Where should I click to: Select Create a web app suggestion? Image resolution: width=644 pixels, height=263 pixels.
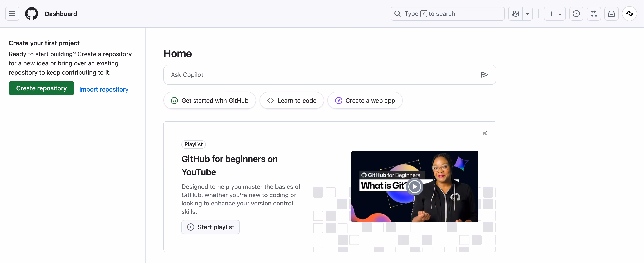[365, 101]
